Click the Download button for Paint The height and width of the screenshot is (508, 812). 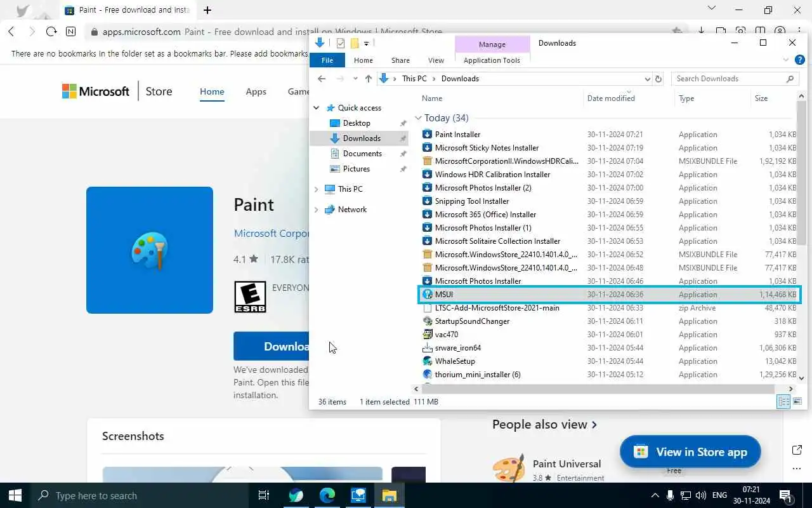(272, 346)
